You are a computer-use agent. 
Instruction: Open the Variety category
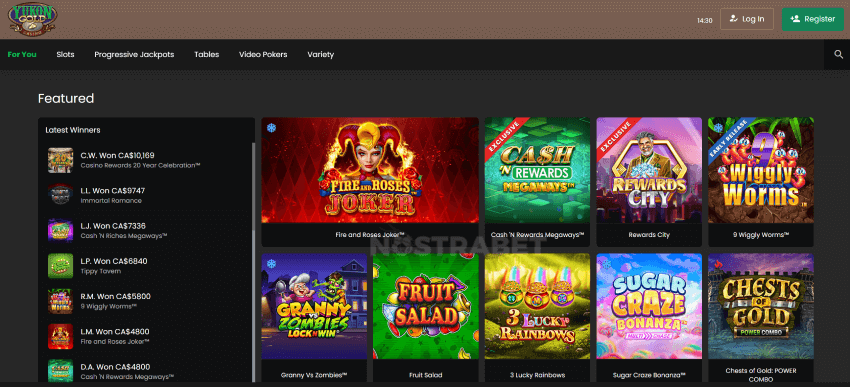(x=320, y=54)
